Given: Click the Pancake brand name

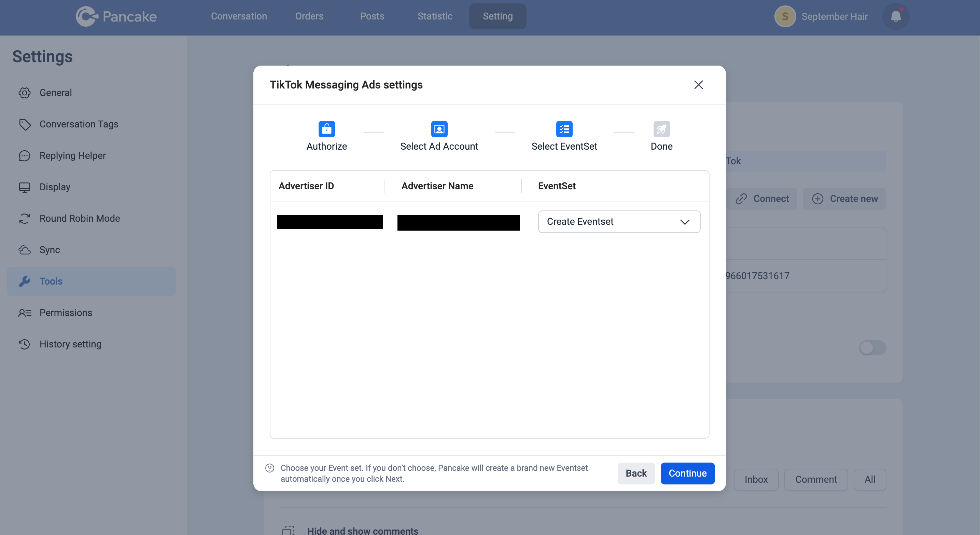Looking at the screenshot, I should click(130, 16).
